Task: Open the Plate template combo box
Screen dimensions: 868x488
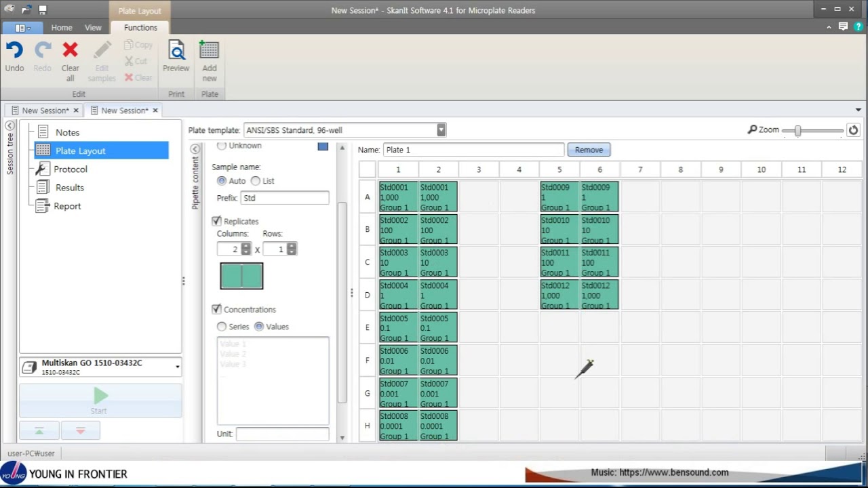Action: click(x=344, y=130)
